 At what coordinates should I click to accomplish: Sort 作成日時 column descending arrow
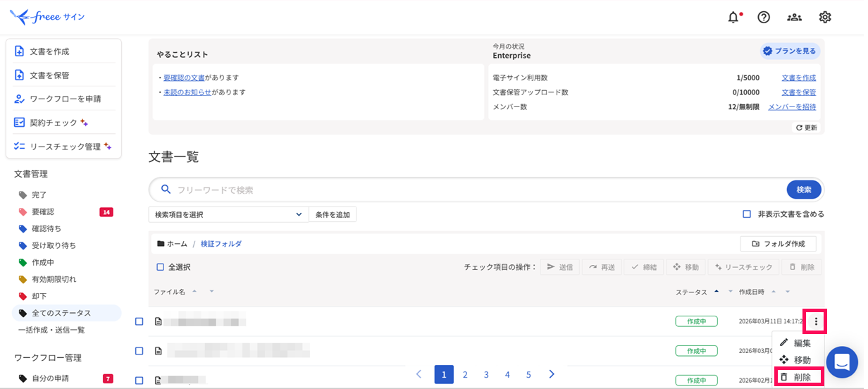(x=788, y=292)
